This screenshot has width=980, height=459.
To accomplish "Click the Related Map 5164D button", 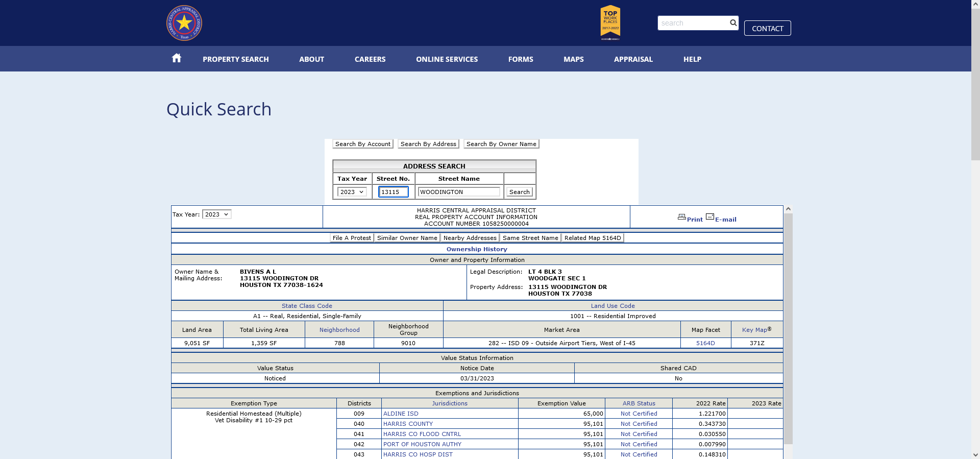I will point(593,238).
